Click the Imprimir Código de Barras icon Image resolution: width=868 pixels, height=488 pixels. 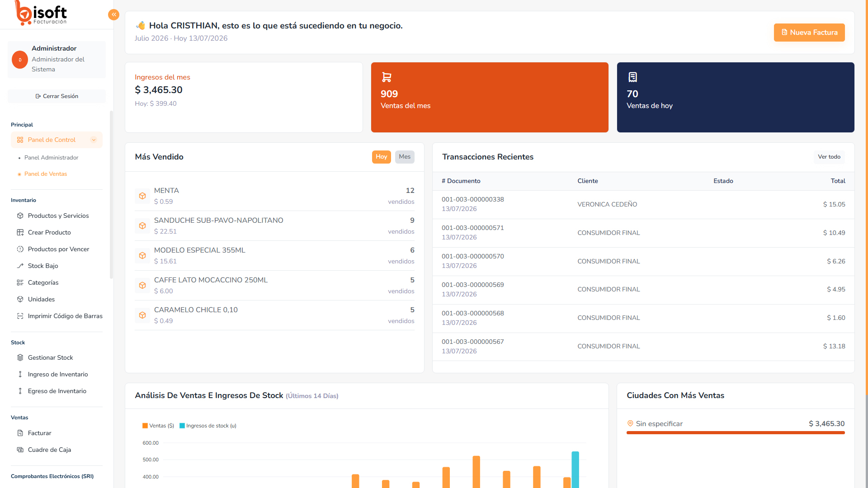coord(20,316)
